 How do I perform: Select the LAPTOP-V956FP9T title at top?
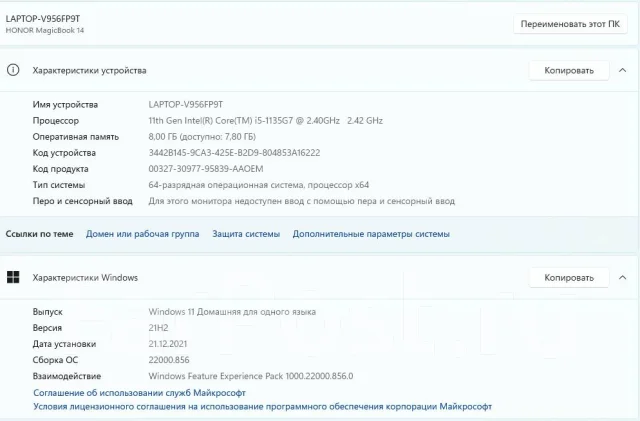point(43,19)
